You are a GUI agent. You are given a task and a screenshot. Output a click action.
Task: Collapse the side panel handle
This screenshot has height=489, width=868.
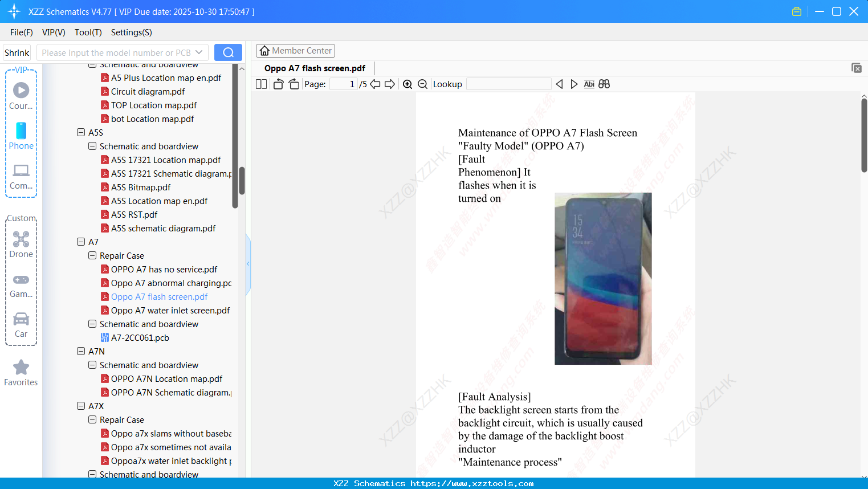[x=248, y=264]
